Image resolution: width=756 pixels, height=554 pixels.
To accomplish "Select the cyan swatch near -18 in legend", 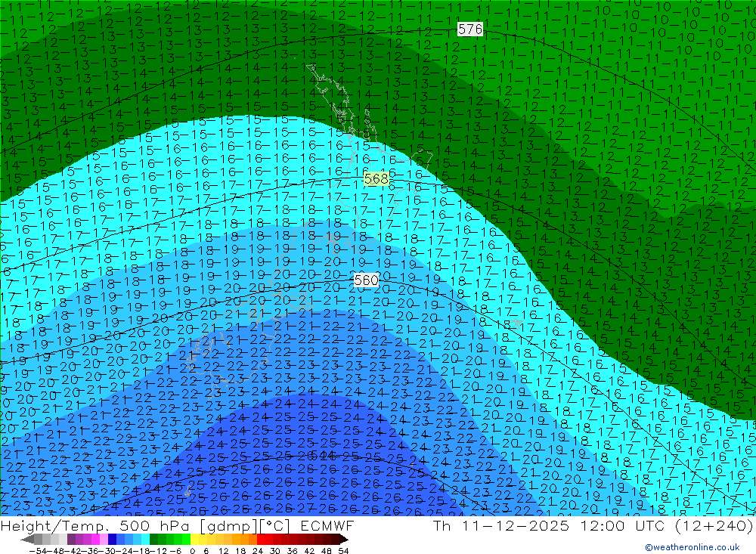I will (x=145, y=540).
